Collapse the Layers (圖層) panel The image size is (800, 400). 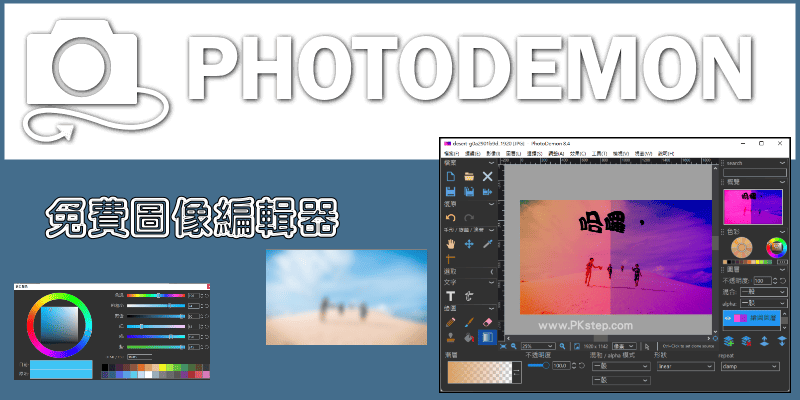pos(783,270)
